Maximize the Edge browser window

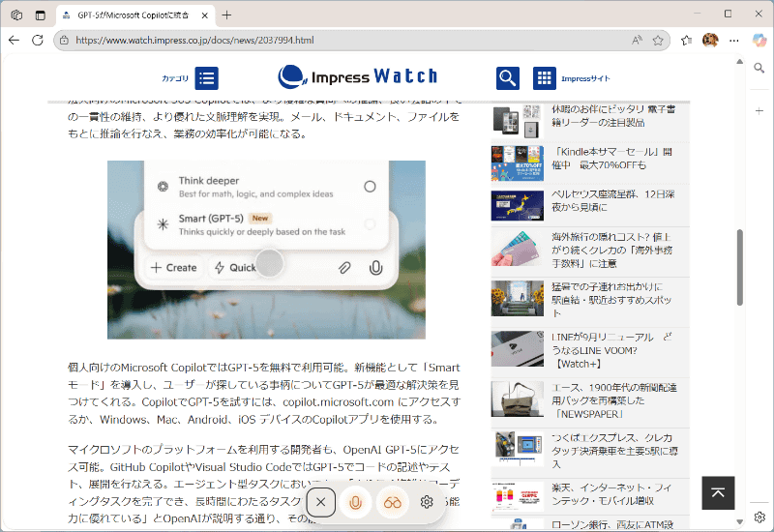click(728, 14)
